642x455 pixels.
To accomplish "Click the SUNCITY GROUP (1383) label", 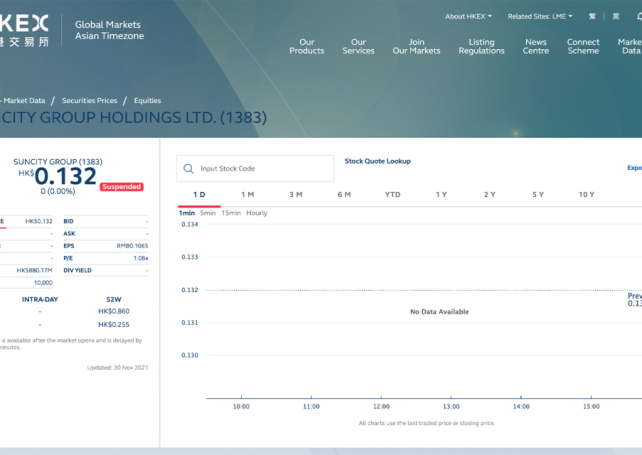I will pos(58,162).
